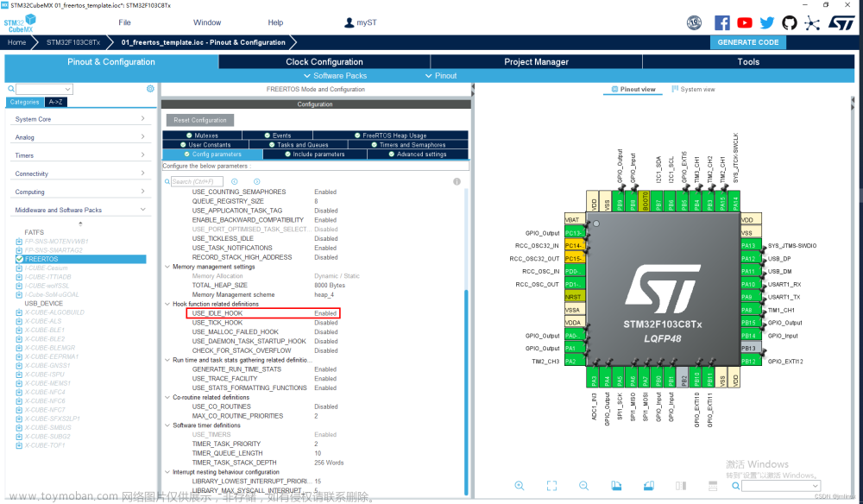Expand Analog category
The image size is (863, 504).
tap(142, 136)
